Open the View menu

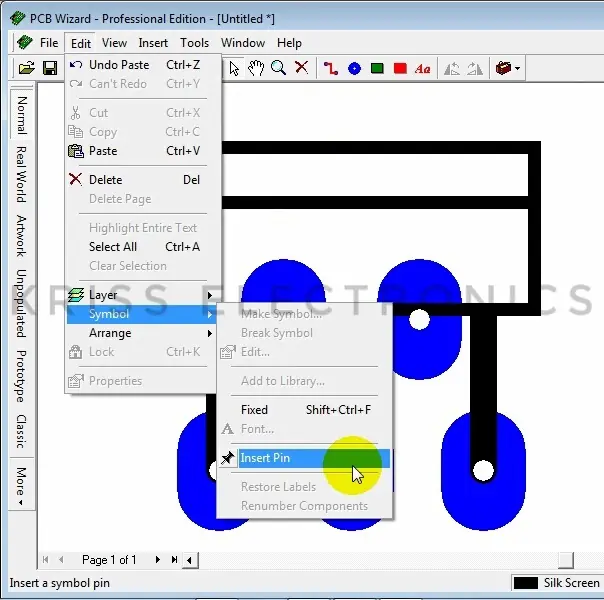(x=114, y=43)
